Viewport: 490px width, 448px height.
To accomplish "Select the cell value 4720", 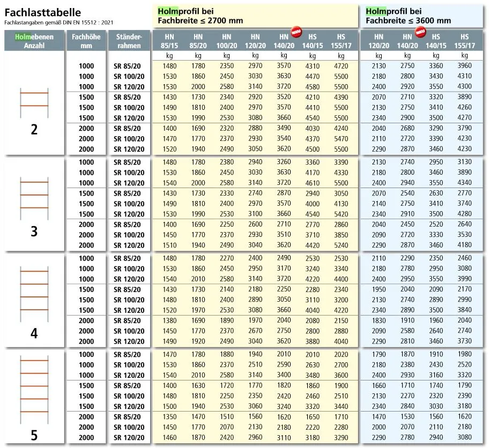I will click(341, 66).
